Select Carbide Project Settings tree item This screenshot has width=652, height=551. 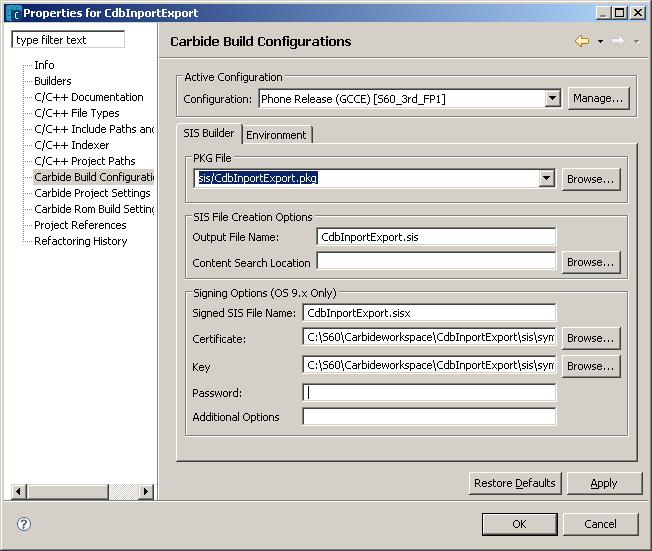(x=92, y=193)
